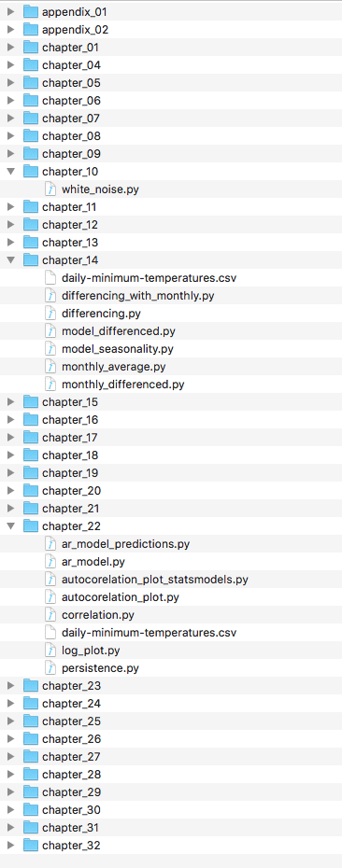Select the file name differencing_with_monthly.py

click(138, 296)
